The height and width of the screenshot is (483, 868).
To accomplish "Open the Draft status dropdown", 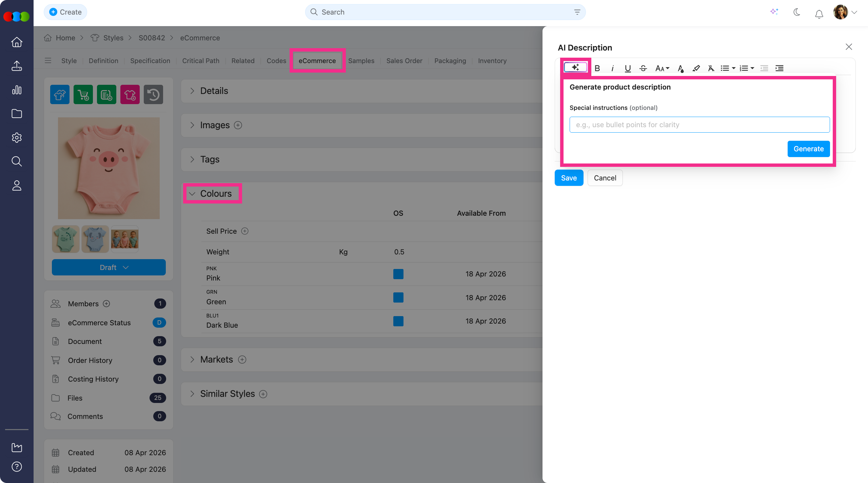I will coord(108,268).
